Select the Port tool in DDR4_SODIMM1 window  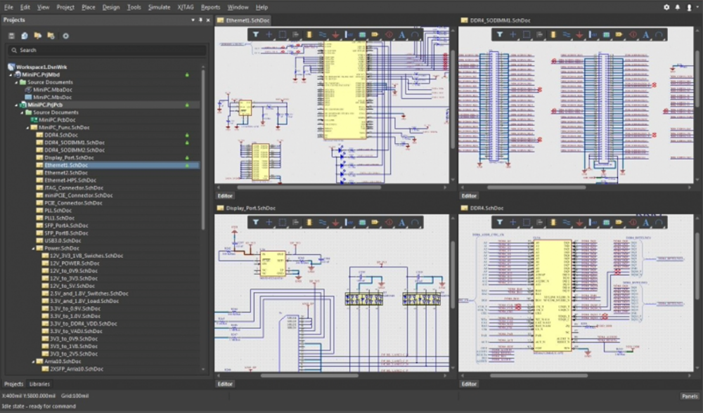click(x=619, y=35)
